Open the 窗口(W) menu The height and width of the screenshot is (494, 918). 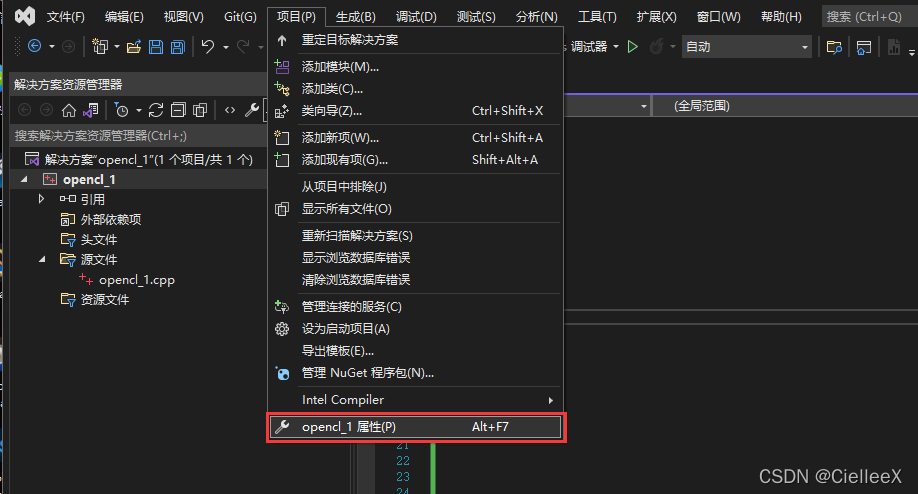coord(718,17)
